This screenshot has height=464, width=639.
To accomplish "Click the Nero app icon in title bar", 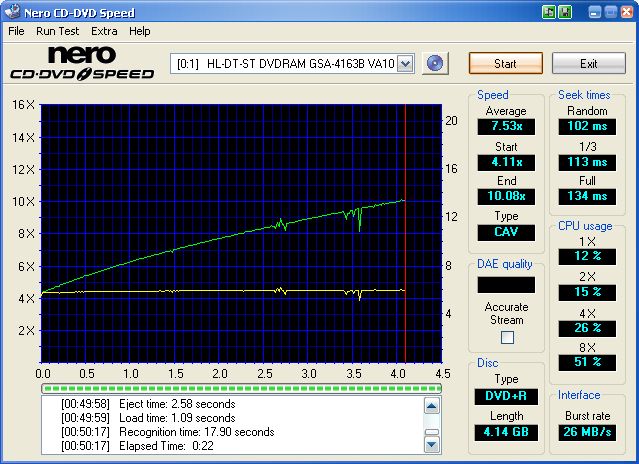I will pyautogui.click(x=12, y=12).
